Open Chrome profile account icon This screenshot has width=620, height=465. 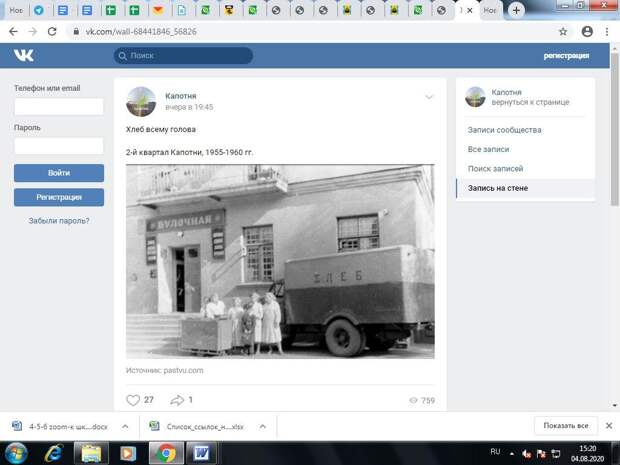[x=587, y=32]
